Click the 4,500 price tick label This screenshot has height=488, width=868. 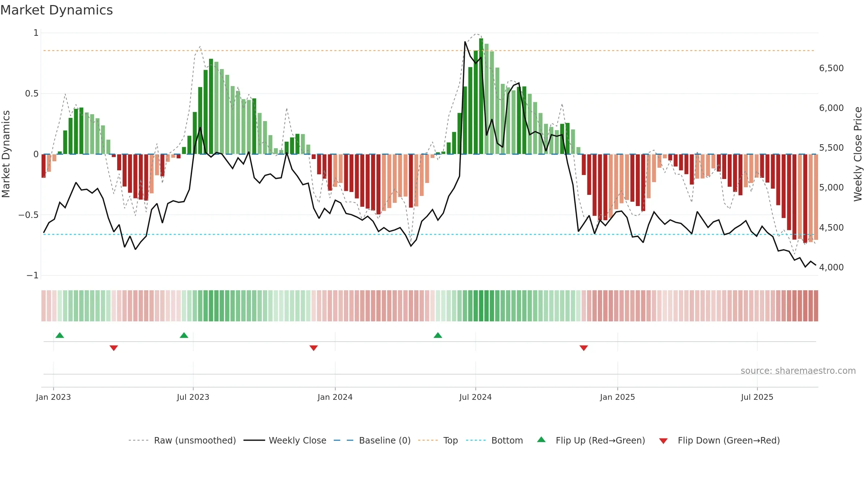831,227
